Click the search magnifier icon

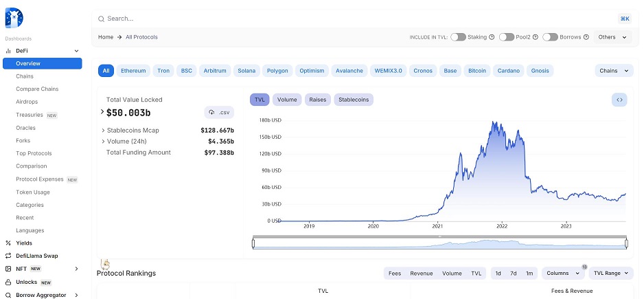coord(102,19)
